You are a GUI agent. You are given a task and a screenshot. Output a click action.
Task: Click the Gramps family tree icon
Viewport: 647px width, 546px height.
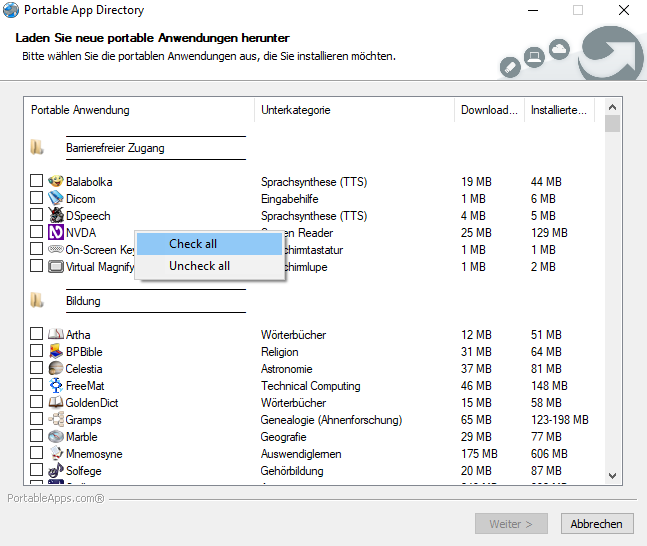click(55, 419)
